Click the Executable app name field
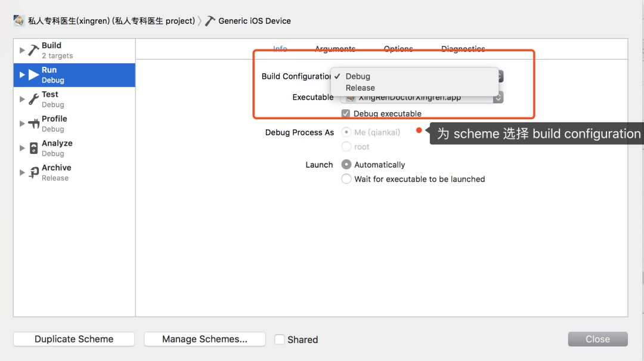Image resolution: width=644 pixels, height=361 pixels. tap(417, 98)
